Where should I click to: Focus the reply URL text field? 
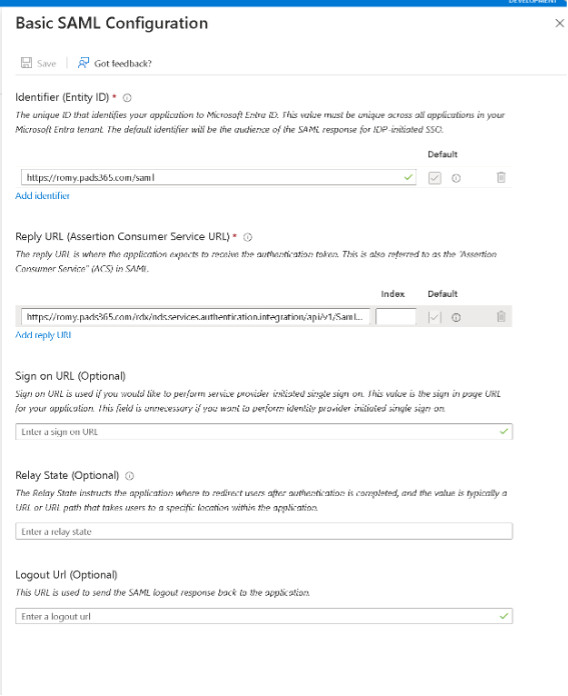coord(195,317)
